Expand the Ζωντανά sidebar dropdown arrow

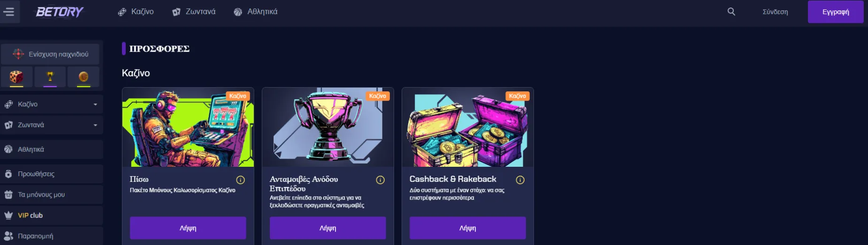point(95,125)
